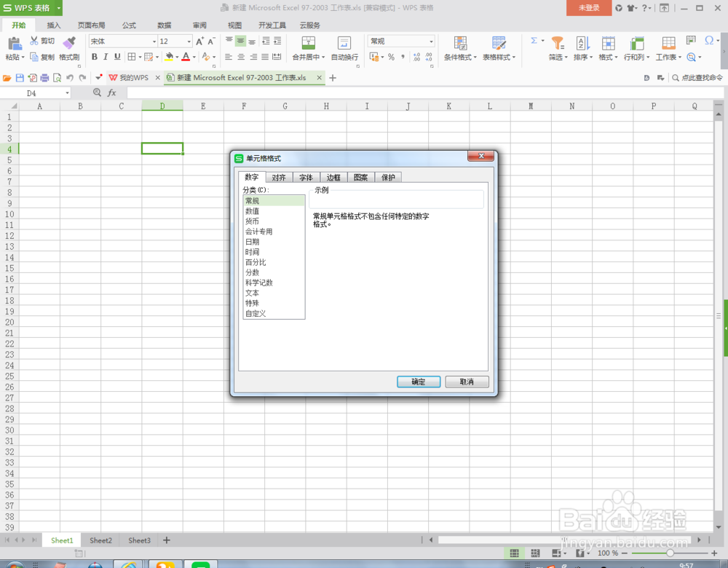The width and height of the screenshot is (728, 568).
Task: Open the font size 12 dropdown
Action: (x=189, y=42)
